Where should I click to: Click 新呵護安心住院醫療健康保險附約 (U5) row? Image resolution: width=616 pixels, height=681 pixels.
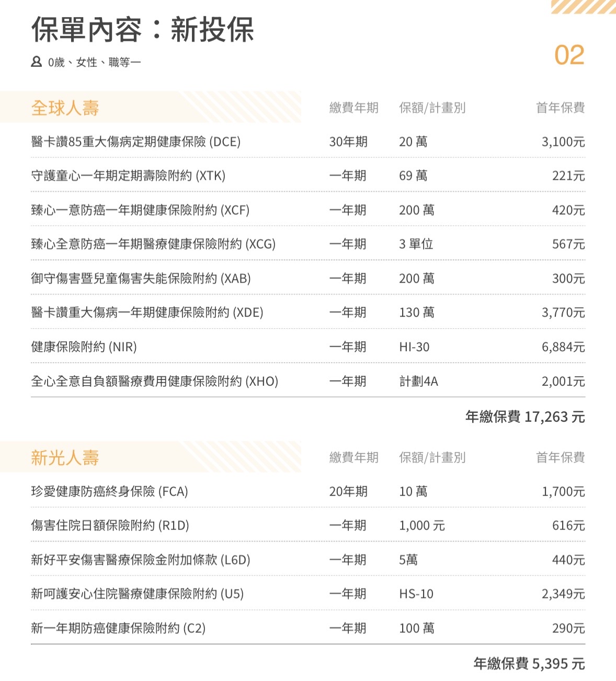(137, 594)
